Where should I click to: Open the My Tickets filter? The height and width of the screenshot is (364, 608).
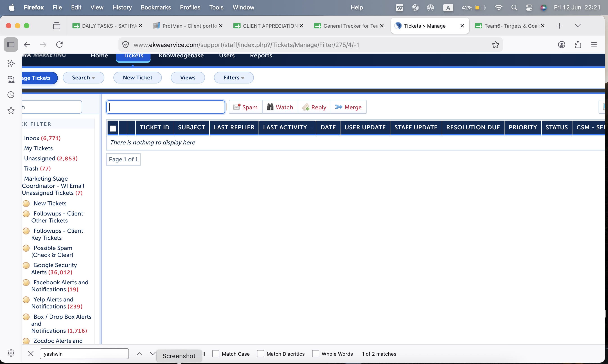coord(38,148)
